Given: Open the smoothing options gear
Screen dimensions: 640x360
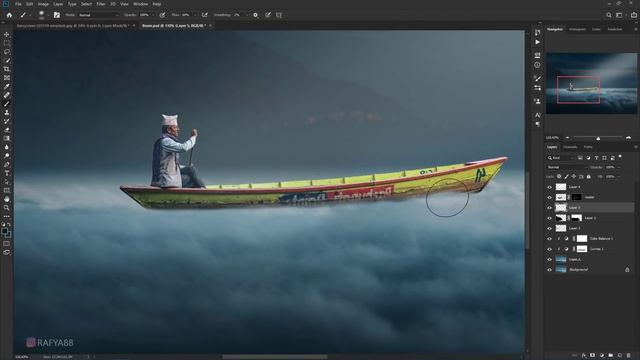Looking at the screenshot, I should pos(256,15).
